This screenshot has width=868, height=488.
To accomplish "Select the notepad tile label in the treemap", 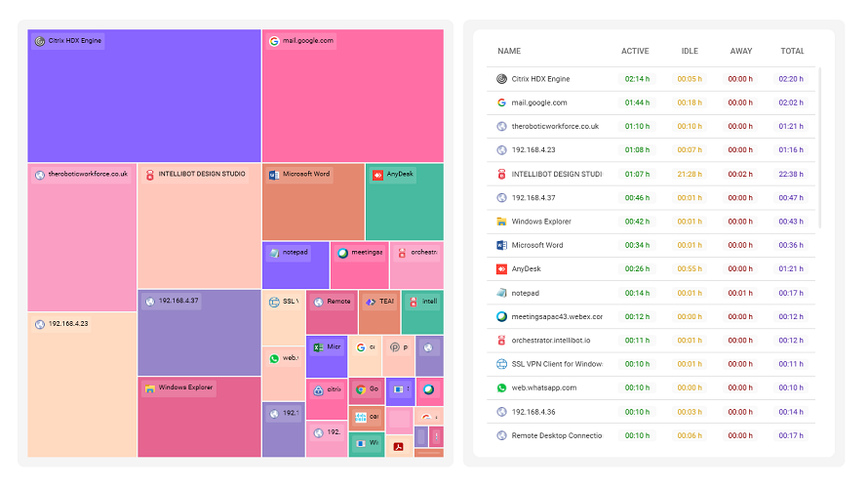I will (x=296, y=252).
